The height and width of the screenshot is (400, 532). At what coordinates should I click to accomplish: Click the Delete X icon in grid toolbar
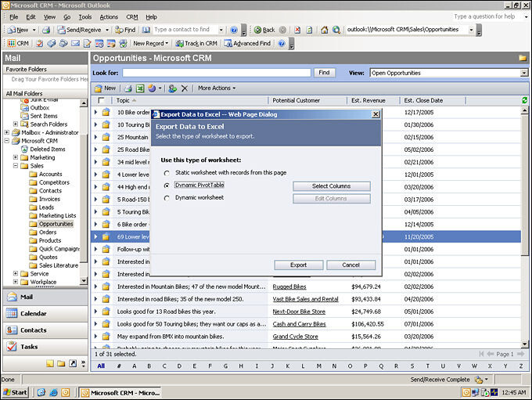click(x=184, y=88)
